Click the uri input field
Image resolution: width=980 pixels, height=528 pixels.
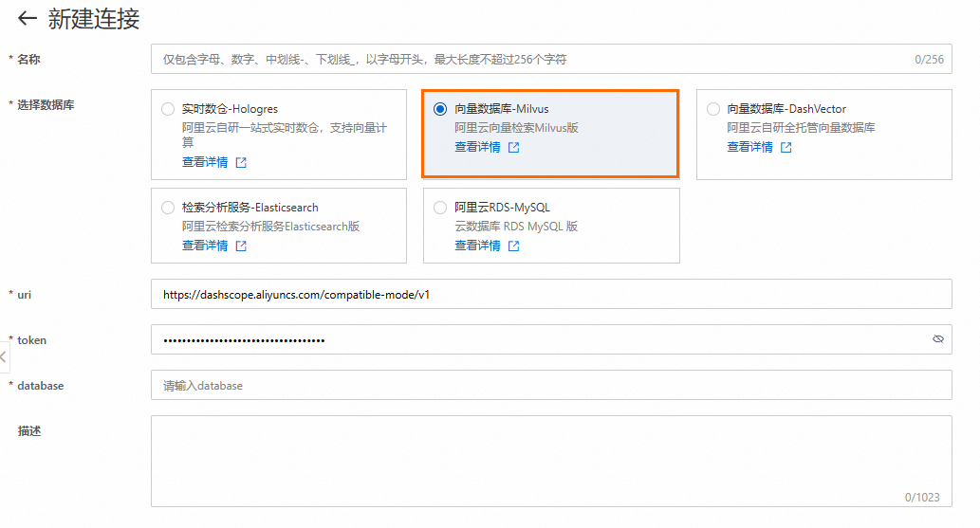(x=551, y=294)
